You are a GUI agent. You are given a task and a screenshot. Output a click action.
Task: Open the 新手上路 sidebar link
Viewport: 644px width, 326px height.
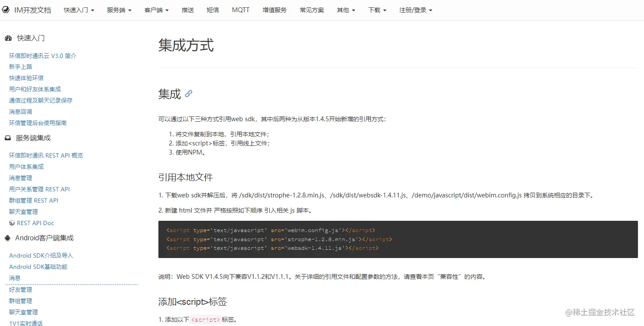coord(21,67)
